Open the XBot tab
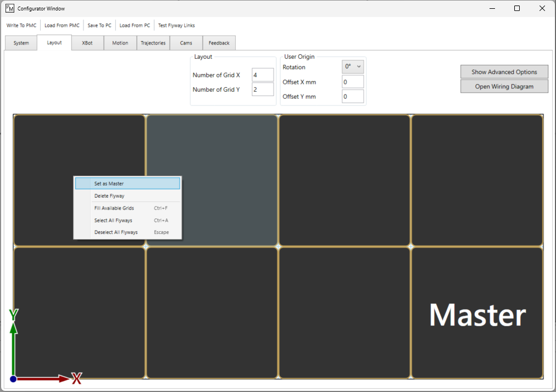Image resolution: width=556 pixels, height=392 pixels. [87, 43]
